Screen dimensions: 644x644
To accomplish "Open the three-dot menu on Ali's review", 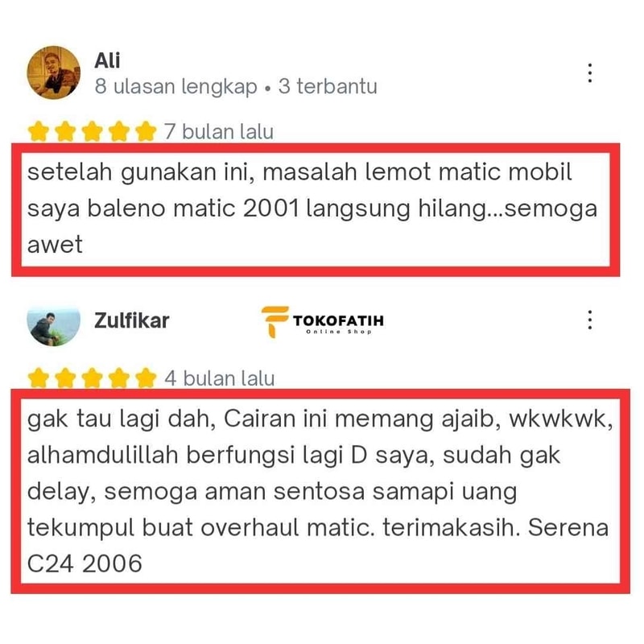I will pyautogui.click(x=590, y=73).
